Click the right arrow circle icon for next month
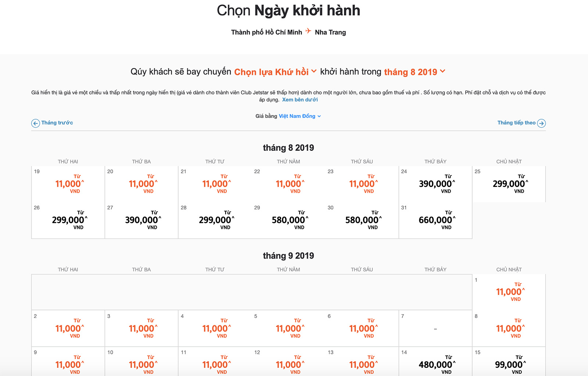 point(541,123)
